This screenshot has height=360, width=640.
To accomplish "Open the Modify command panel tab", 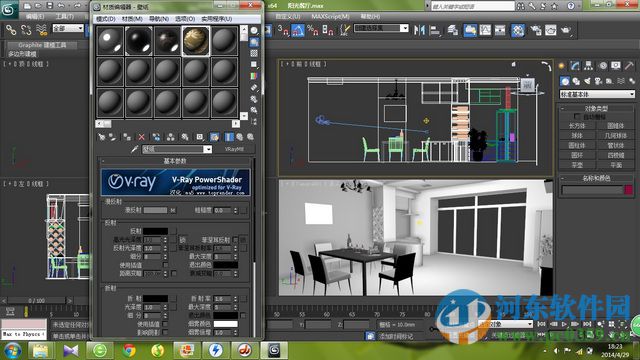I will click(x=575, y=66).
